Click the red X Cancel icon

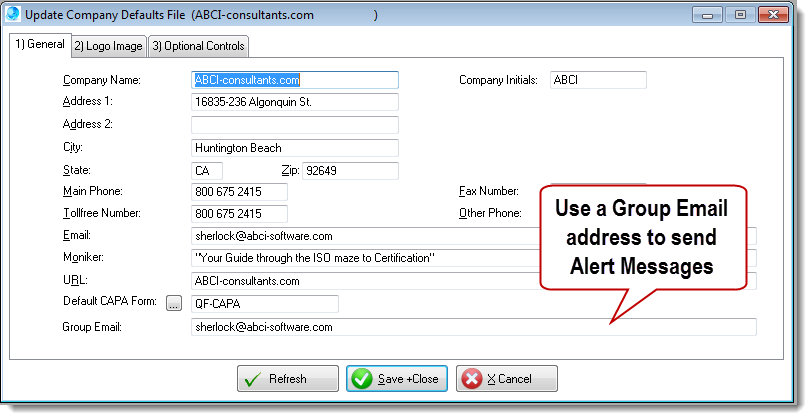click(471, 380)
